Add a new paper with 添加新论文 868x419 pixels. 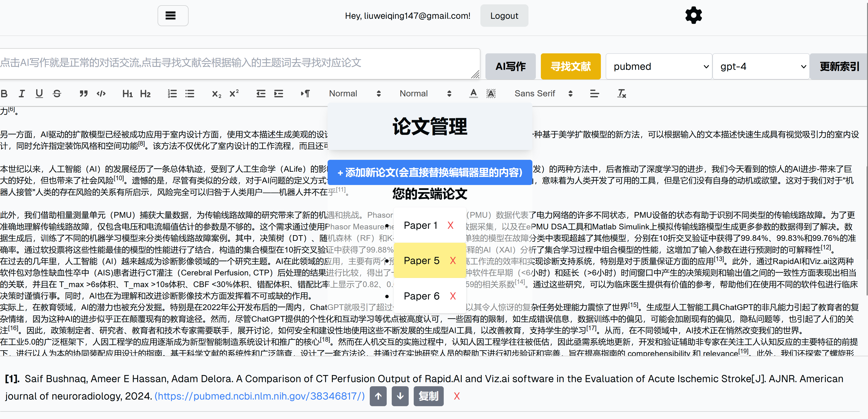tap(430, 172)
